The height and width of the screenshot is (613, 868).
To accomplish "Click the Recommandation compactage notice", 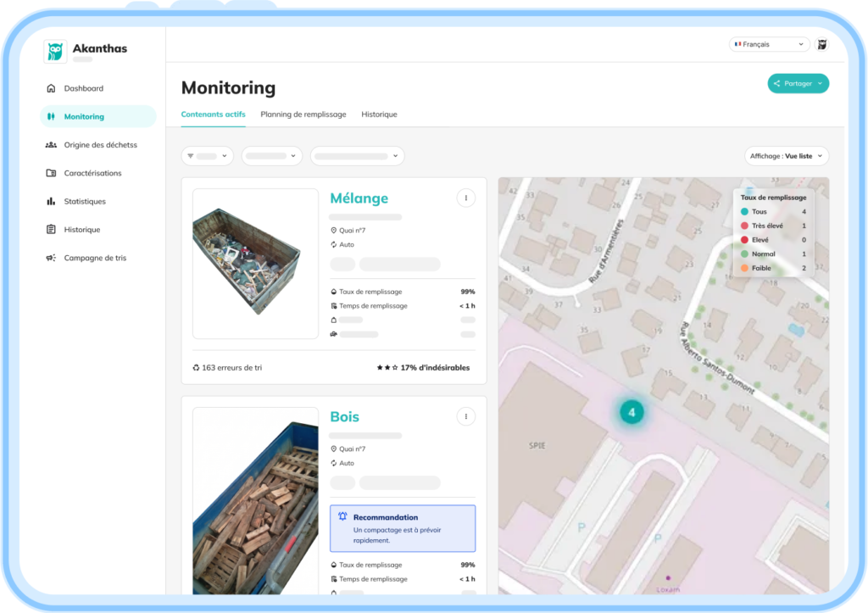I will click(403, 528).
